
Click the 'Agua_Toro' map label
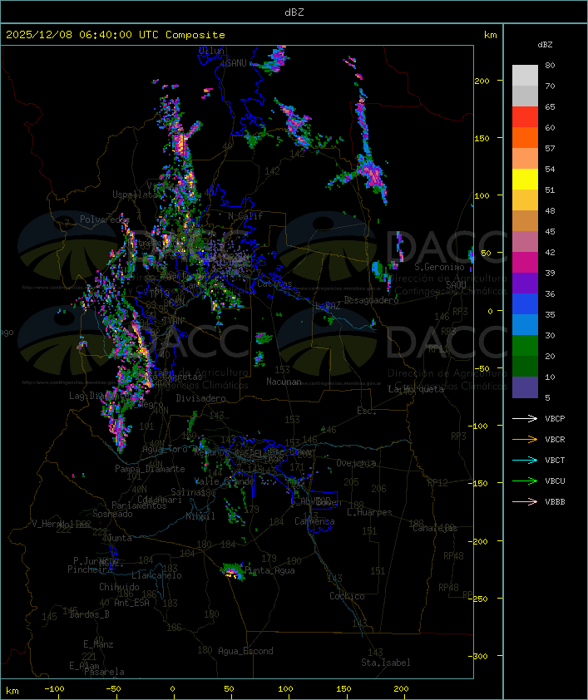point(165,449)
